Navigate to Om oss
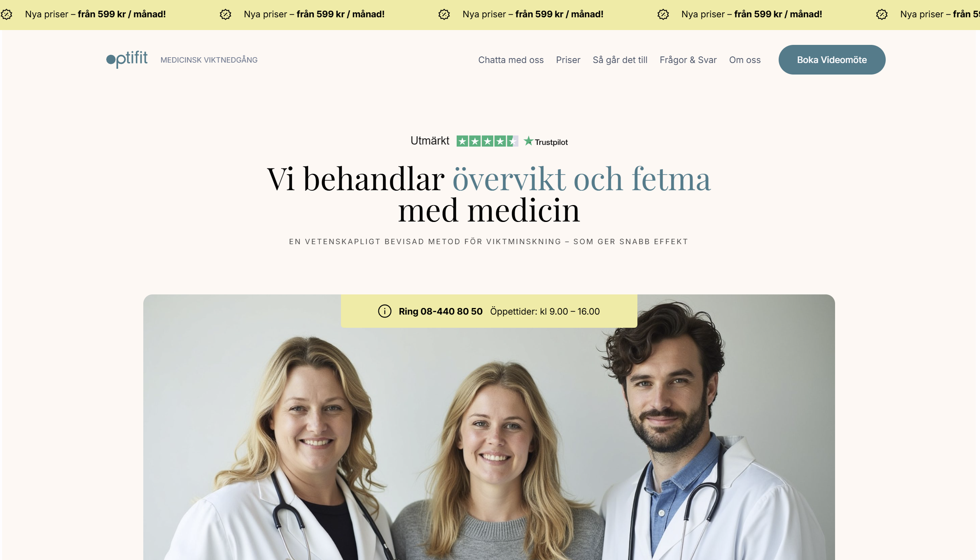Image resolution: width=980 pixels, height=560 pixels. pyautogui.click(x=744, y=60)
